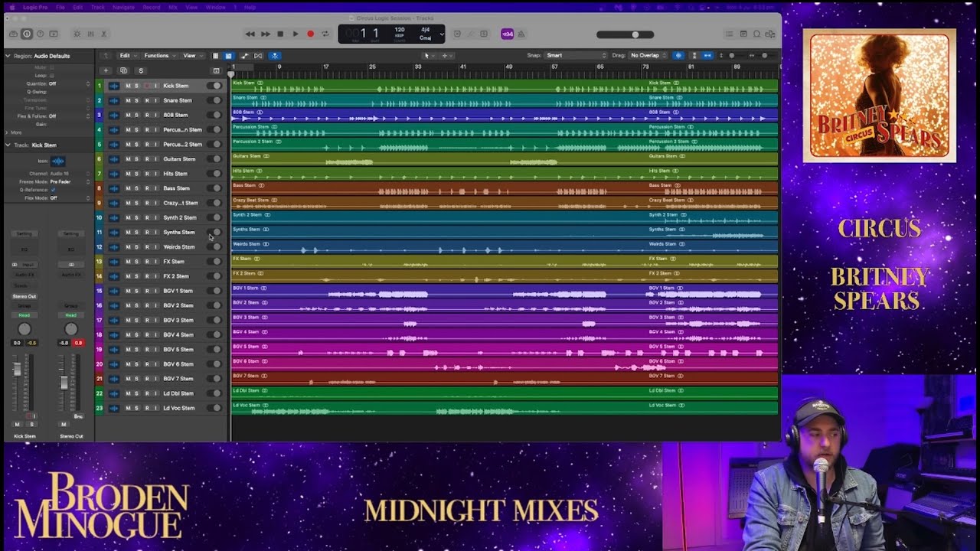The width and height of the screenshot is (980, 551).
Task: Toggle the Q-Reference checkbox
Action: [53, 190]
